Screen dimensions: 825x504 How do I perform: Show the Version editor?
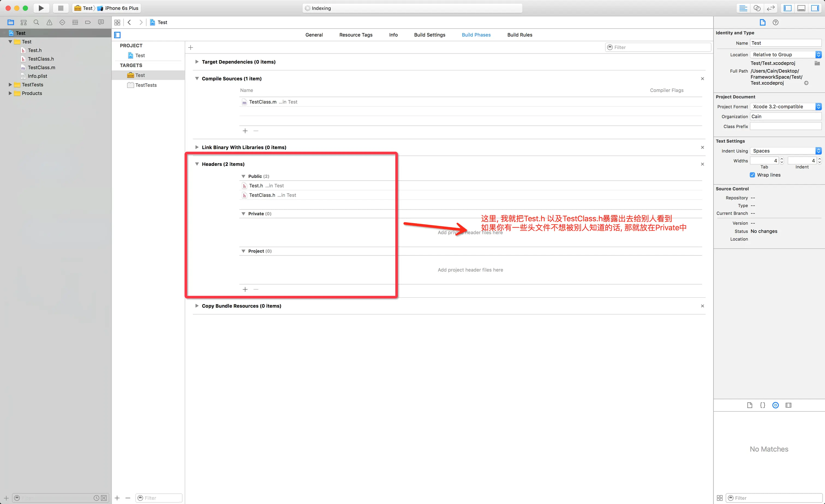[771, 8]
